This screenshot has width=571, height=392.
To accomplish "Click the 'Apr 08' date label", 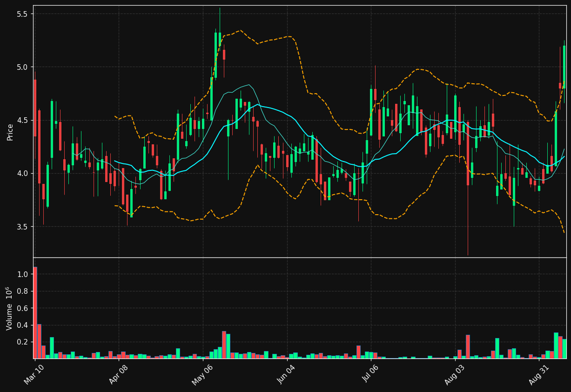I will pos(118,374).
